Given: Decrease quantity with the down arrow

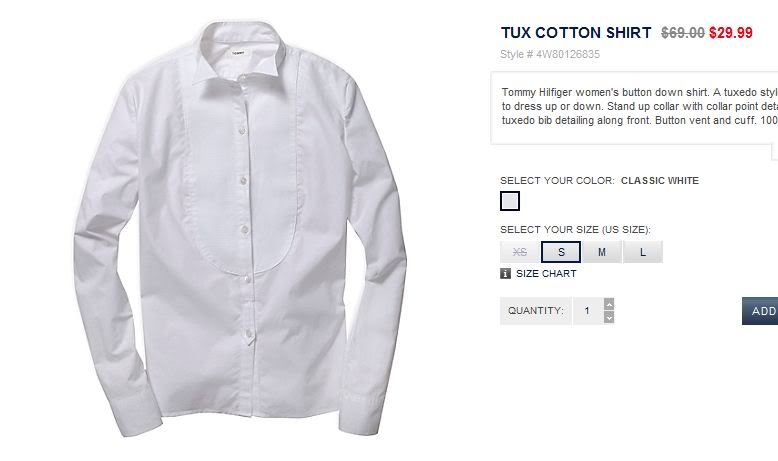Looking at the screenshot, I should (x=609, y=318).
